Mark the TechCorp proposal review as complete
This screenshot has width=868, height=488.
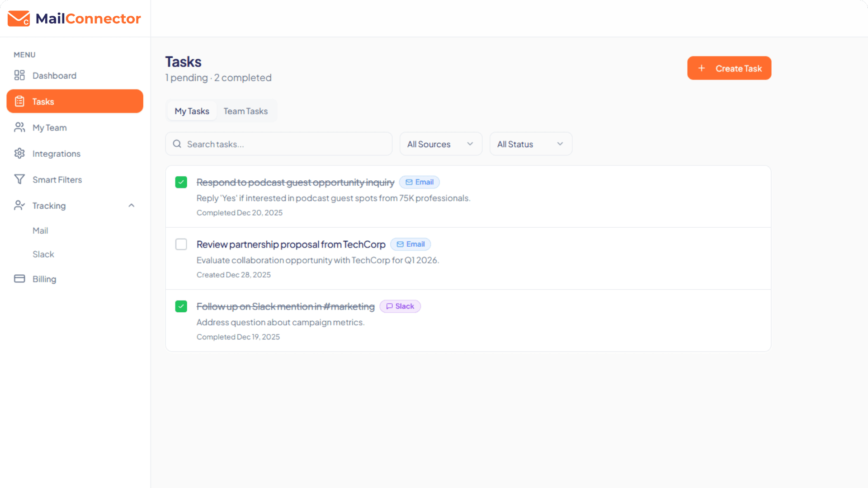(181, 244)
